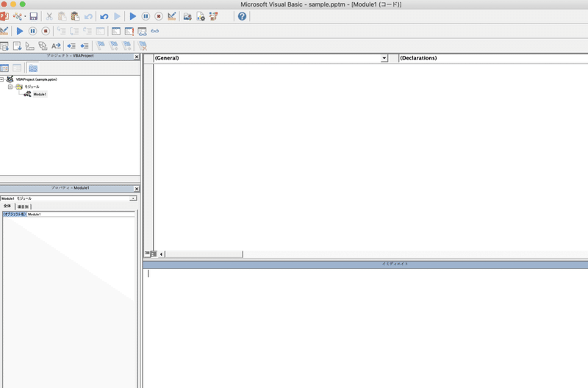588x388 pixels.
Task: Open Immediate Window icon with red mark
Action: pyautogui.click(x=129, y=31)
